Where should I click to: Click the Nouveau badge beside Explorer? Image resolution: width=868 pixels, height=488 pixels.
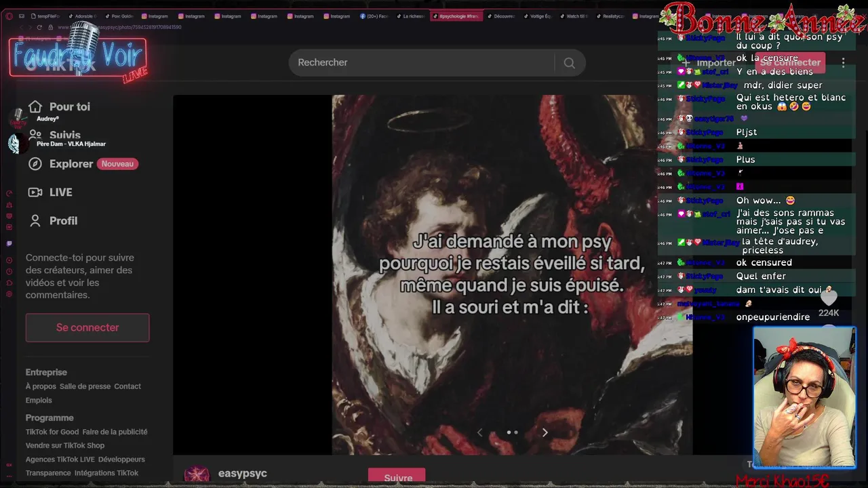pyautogui.click(x=117, y=164)
